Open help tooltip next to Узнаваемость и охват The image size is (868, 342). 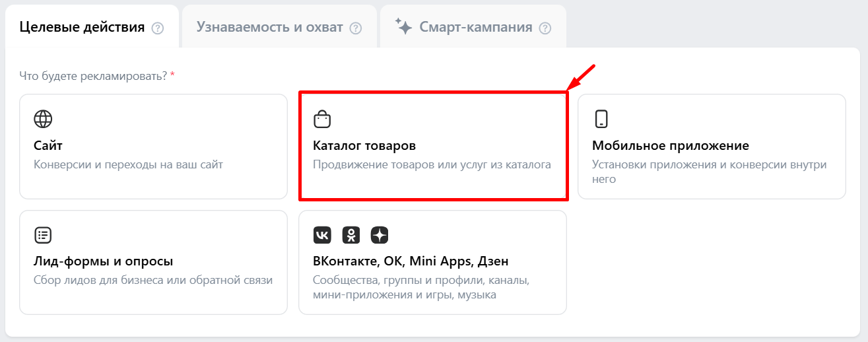pos(356,28)
